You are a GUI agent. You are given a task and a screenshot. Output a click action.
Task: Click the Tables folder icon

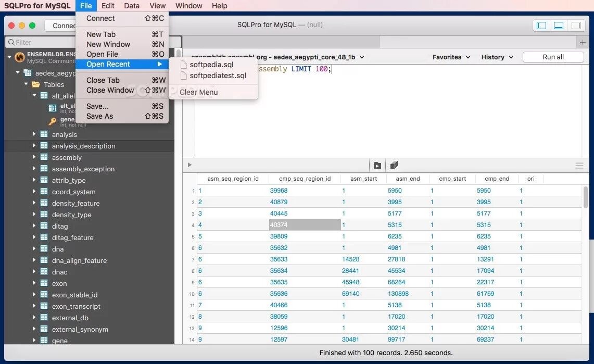click(36, 84)
